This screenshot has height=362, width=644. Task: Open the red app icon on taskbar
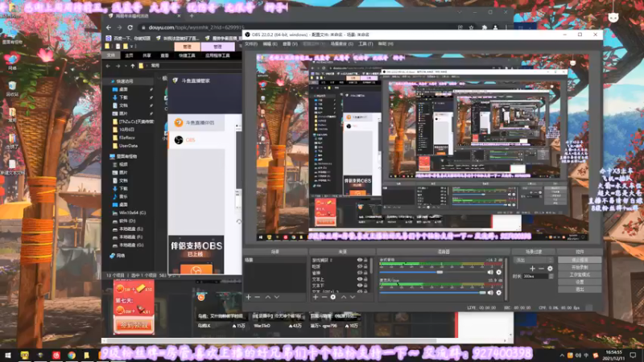[56, 355]
